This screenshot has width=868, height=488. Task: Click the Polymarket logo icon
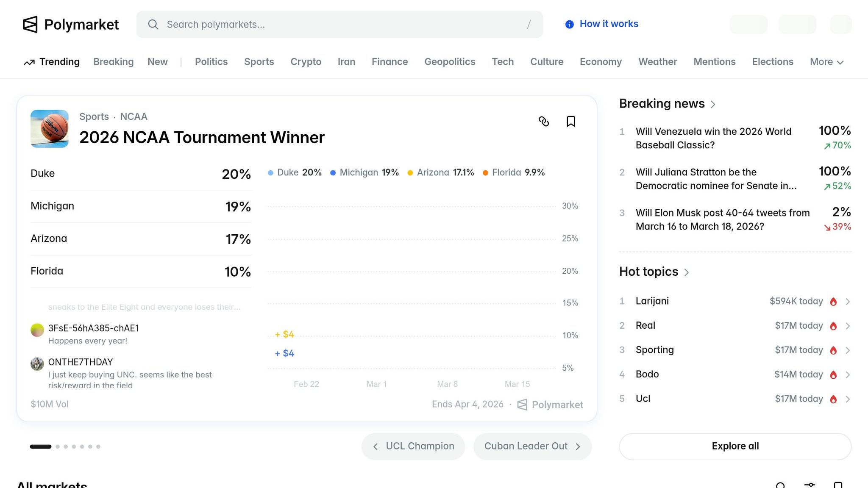point(30,25)
